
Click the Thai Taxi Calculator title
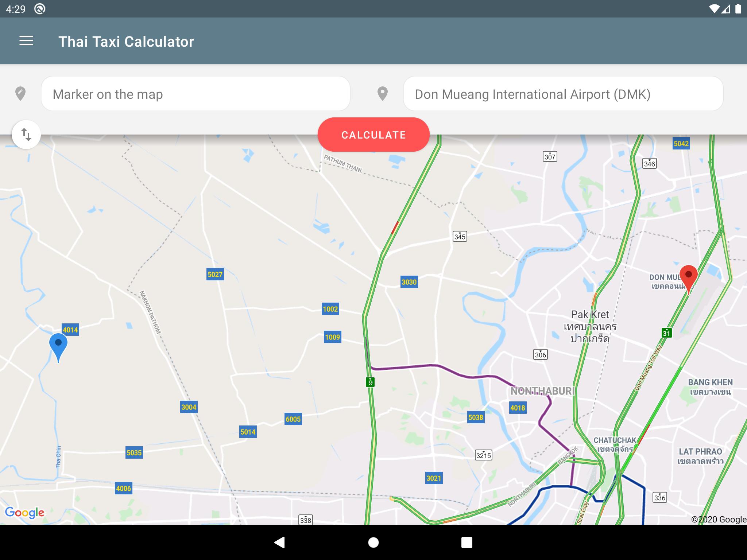(x=126, y=42)
